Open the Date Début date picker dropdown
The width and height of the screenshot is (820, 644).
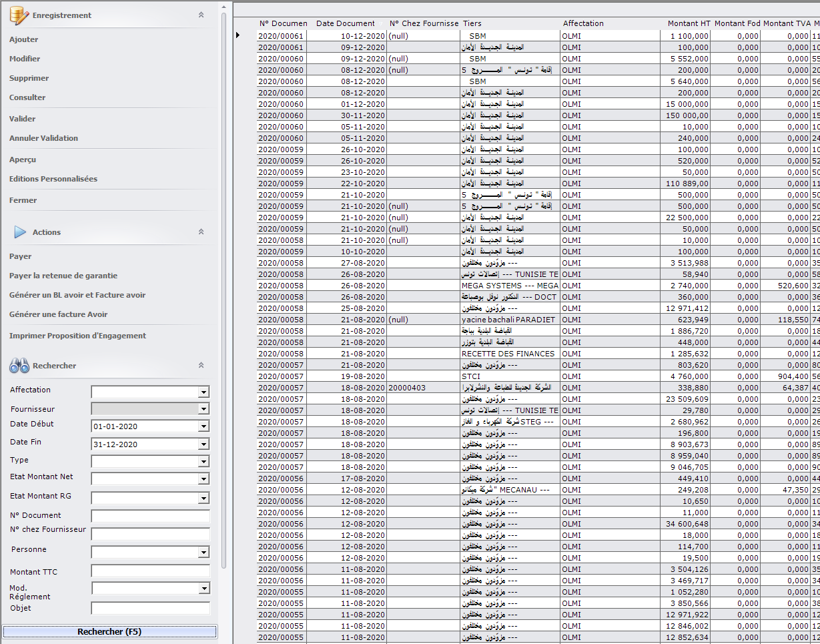point(203,426)
